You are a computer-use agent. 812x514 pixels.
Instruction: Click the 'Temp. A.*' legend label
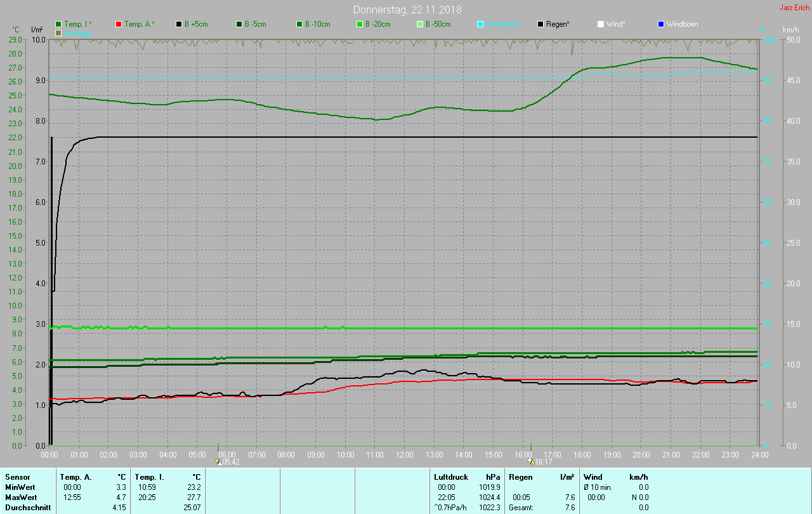(x=140, y=24)
